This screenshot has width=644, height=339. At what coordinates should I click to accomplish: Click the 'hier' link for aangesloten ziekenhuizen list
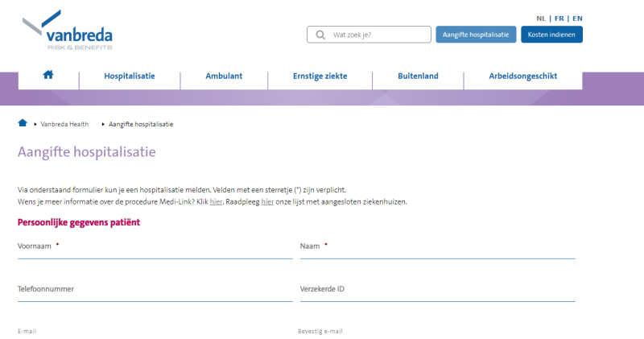pos(267,202)
